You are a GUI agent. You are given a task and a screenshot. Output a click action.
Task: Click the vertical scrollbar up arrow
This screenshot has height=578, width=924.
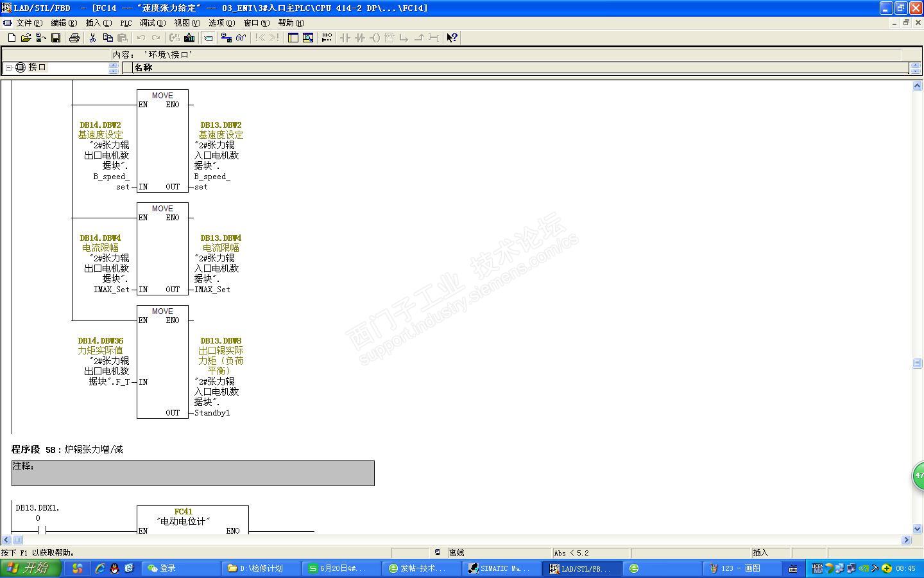tap(917, 86)
